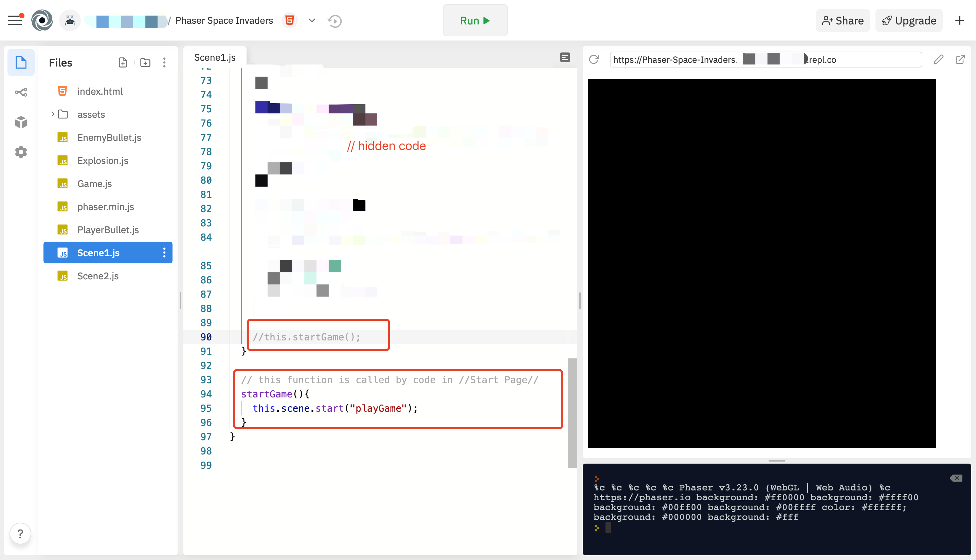Viewport: 976px width, 560px height.
Task: Open the settings gear in sidebar
Action: tap(21, 152)
